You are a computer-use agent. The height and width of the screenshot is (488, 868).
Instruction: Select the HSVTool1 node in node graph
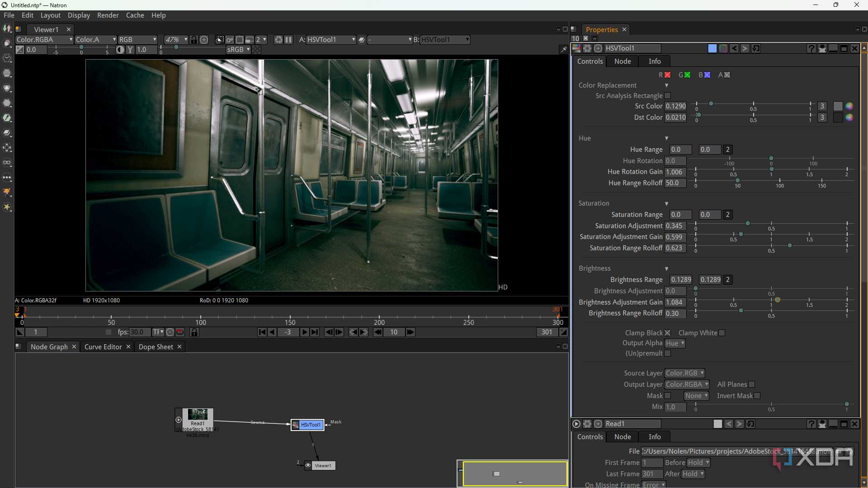307,425
